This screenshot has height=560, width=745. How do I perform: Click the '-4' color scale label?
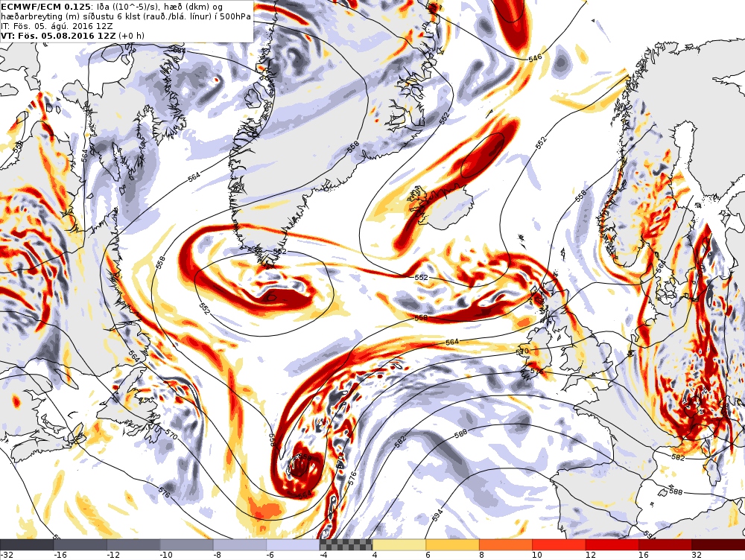point(324,555)
